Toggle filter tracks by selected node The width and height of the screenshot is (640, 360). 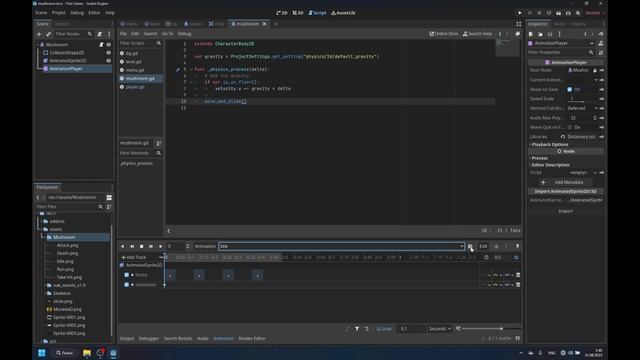tap(357, 329)
